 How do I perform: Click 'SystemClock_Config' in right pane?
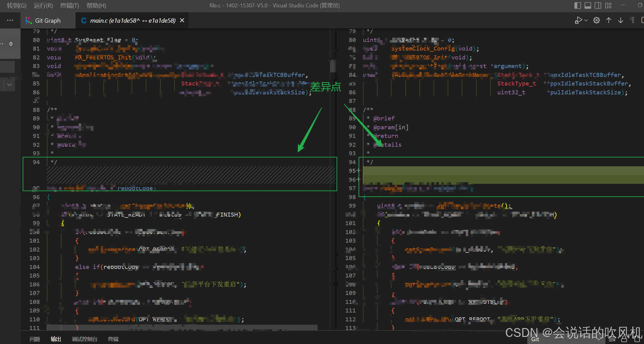coord(423,48)
